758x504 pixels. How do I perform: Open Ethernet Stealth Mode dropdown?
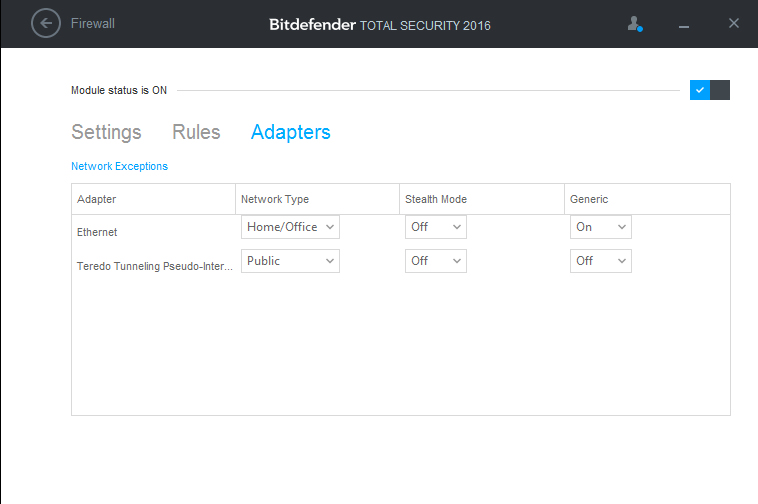click(x=436, y=227)
